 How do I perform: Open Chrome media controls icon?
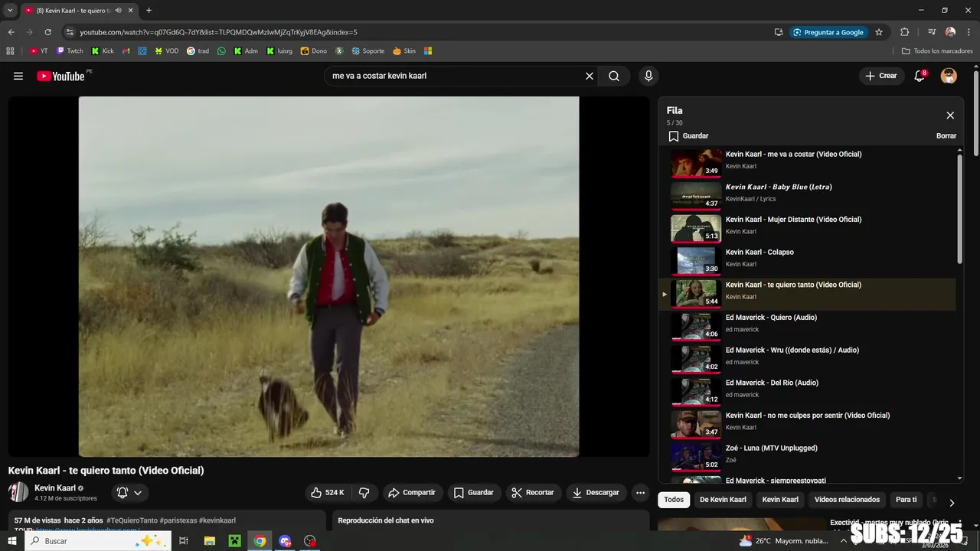coord(932,32)
